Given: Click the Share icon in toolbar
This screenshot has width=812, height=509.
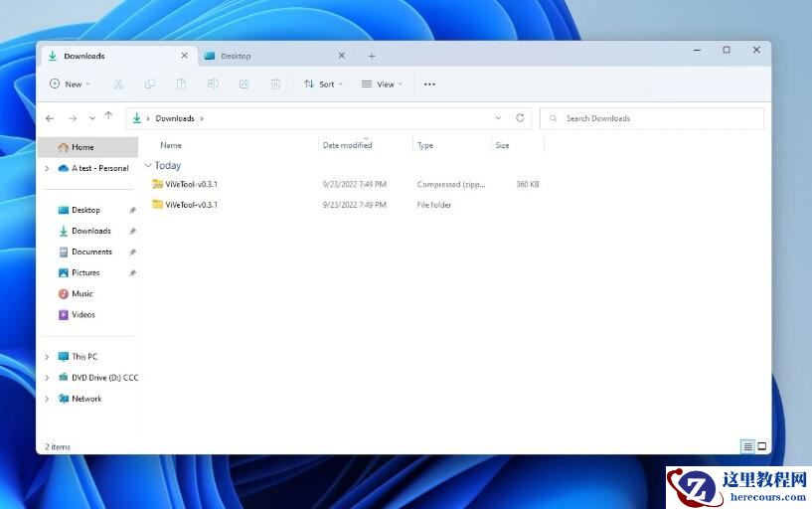Looking at the screenshot, I should click(x=244, y=84).
